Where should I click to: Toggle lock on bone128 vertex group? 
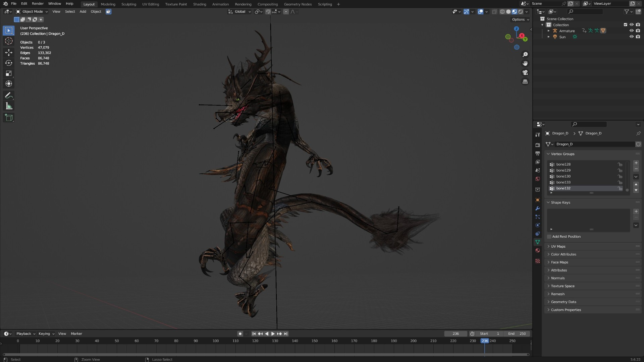coord(620,165)
